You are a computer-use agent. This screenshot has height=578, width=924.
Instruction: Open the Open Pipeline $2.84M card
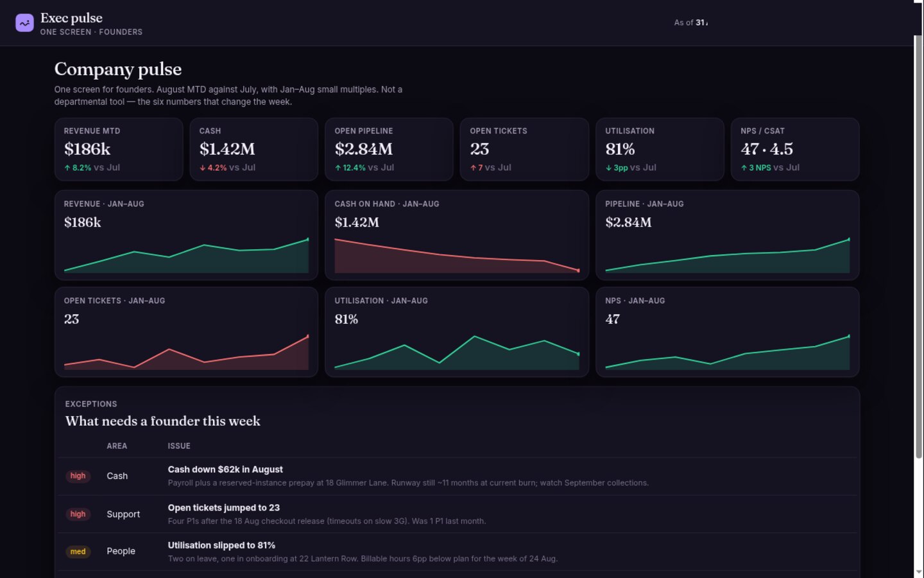tap(389, 149)
